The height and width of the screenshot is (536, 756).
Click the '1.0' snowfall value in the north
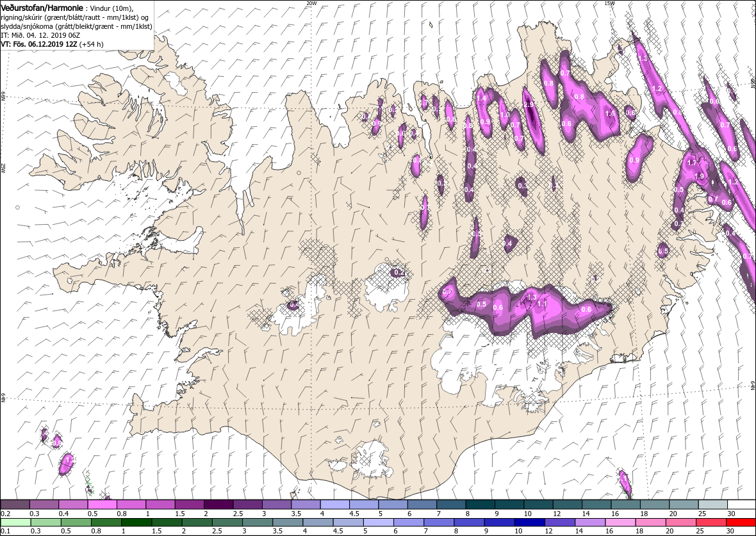[x=504, y=115]
